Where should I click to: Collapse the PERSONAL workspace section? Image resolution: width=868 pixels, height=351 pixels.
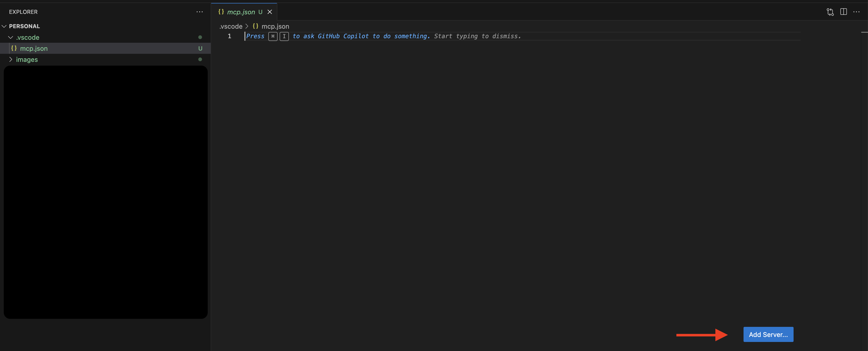click(x=4, y=26)
